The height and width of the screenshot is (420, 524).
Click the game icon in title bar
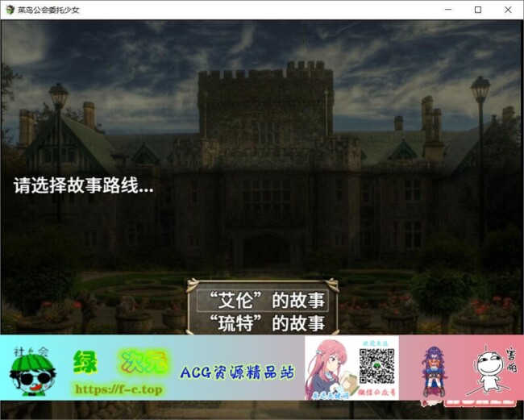[10, 10]
